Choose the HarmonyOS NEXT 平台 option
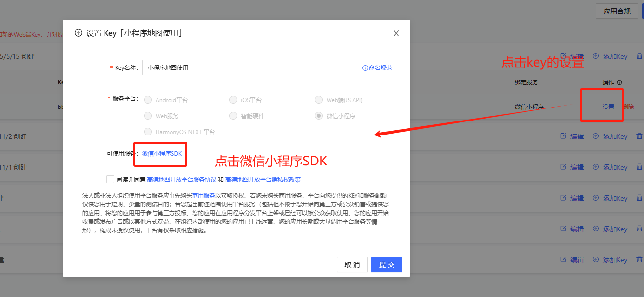This screenshot has height=297, width=644. (x=148, y=132)
